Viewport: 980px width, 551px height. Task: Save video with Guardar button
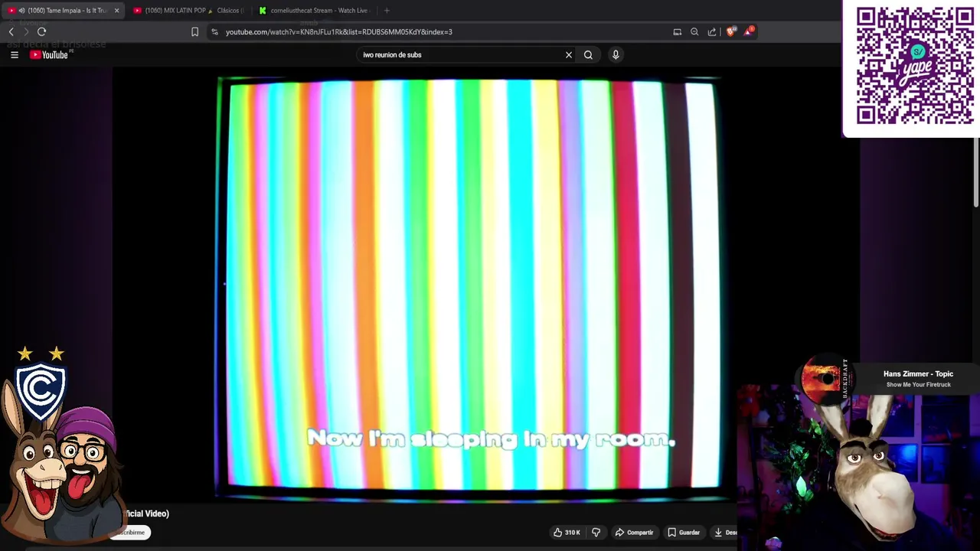[x=684, y=533]
